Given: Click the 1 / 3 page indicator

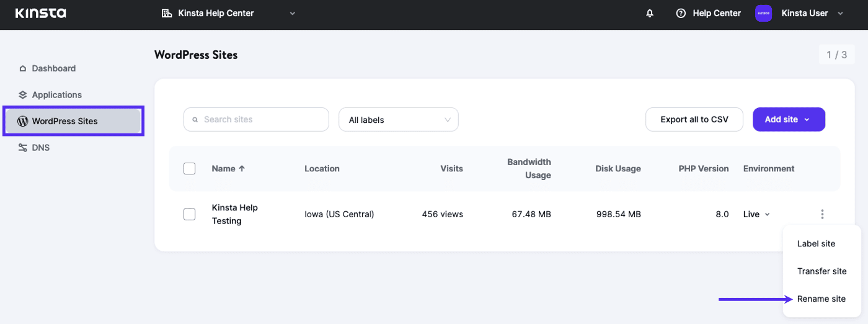Looking at the screenshot, I should (837, 55).
